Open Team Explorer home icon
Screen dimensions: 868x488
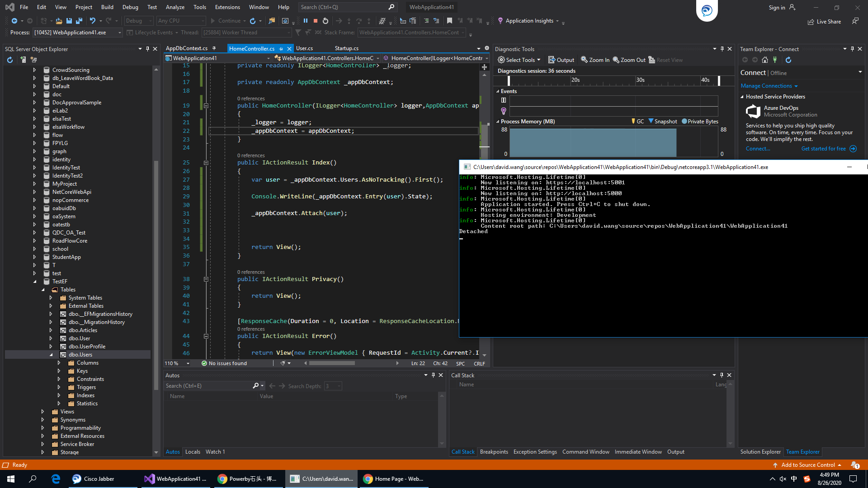click(765, 60)
